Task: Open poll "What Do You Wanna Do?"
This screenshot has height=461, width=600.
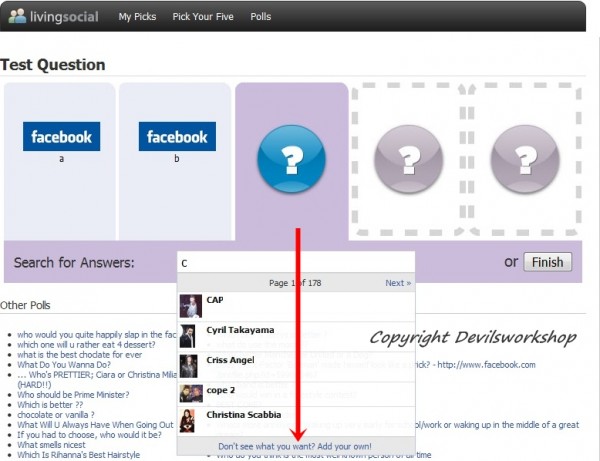Action: pos(64,365)
